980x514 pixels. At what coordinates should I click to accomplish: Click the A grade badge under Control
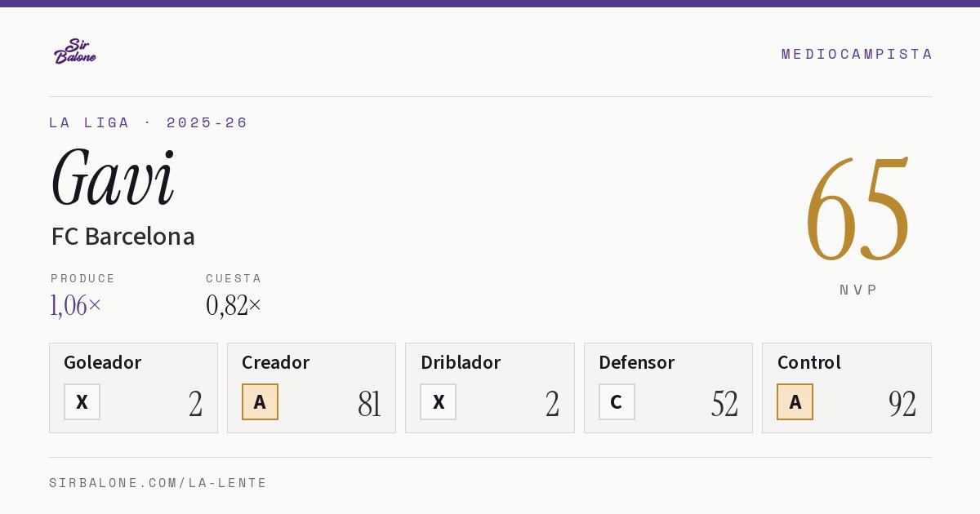pos(795,401)
